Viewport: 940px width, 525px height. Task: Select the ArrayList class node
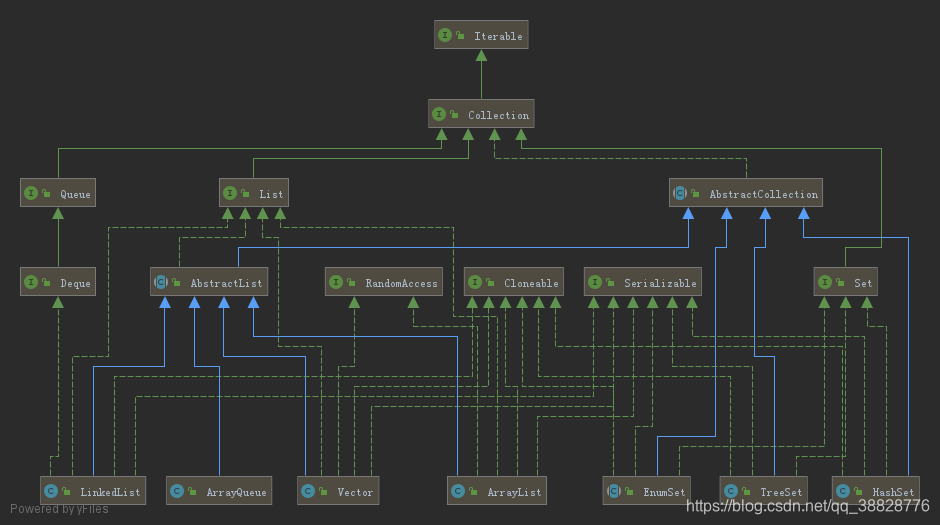click(x=497, y=491)
